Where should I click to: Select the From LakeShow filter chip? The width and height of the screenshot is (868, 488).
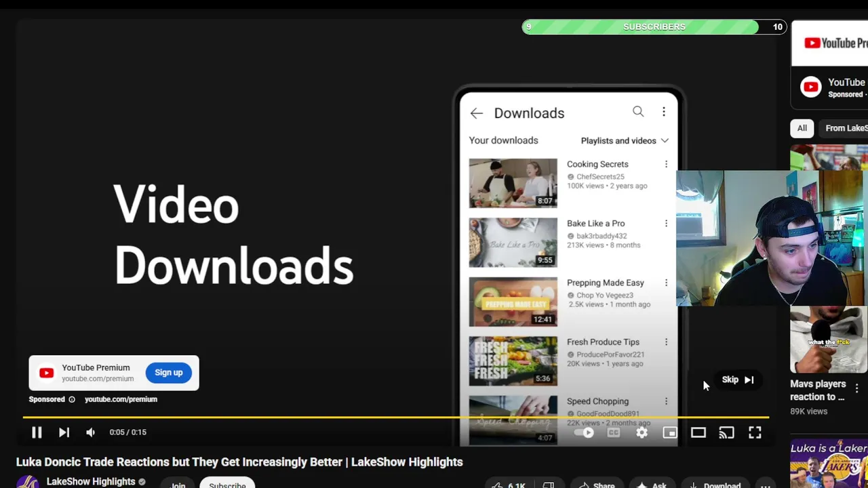pos(844,128)
